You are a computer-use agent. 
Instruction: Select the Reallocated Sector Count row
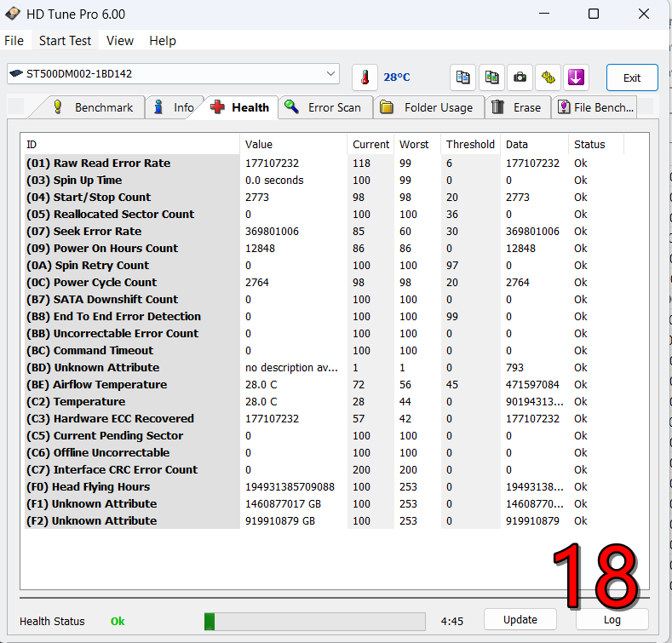tap(123, 215)
